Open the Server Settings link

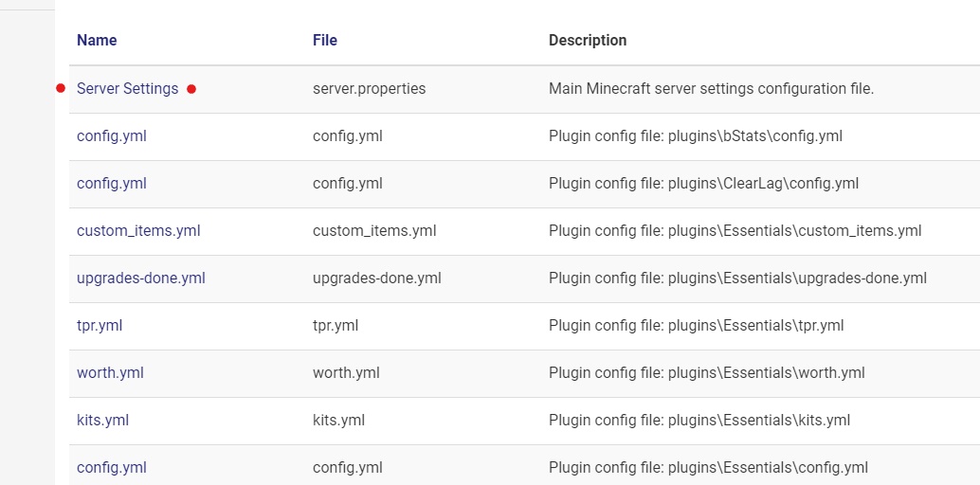[128, 89]
